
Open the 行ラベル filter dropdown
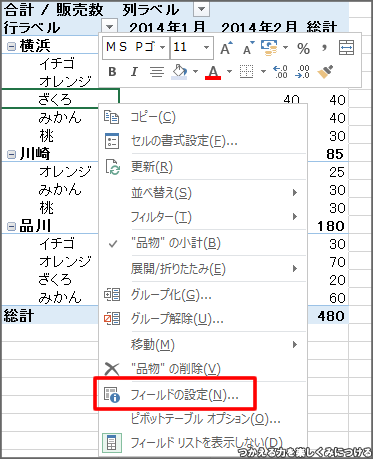pyautogui.click(x=110, y=26)
